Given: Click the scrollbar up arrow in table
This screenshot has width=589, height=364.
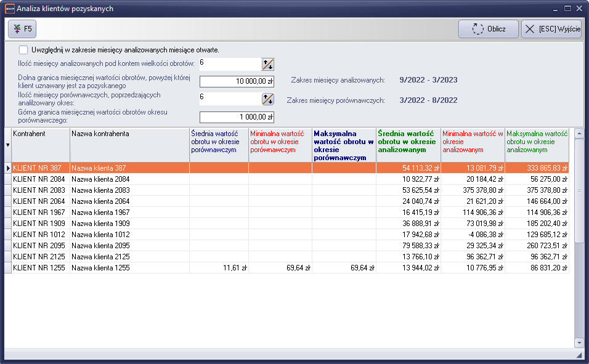Looking at the screenshot, I should coord(579,134).
